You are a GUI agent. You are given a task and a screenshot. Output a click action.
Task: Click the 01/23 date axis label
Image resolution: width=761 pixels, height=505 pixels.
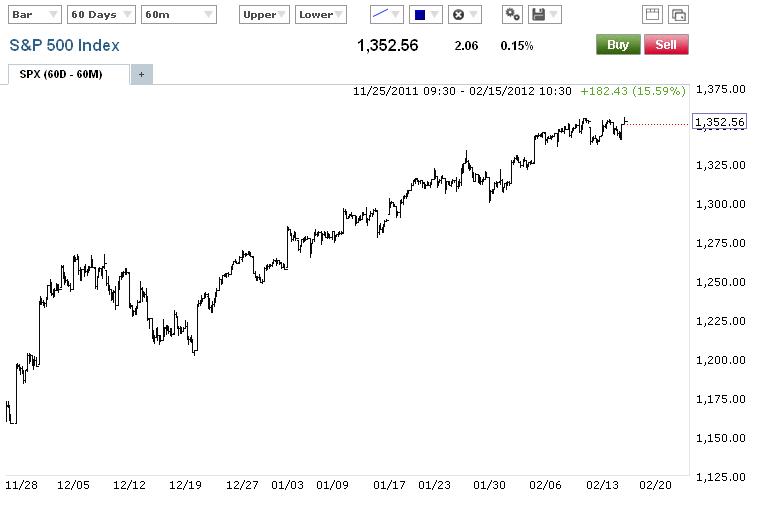pyautogui.click(x=434, y=485)
